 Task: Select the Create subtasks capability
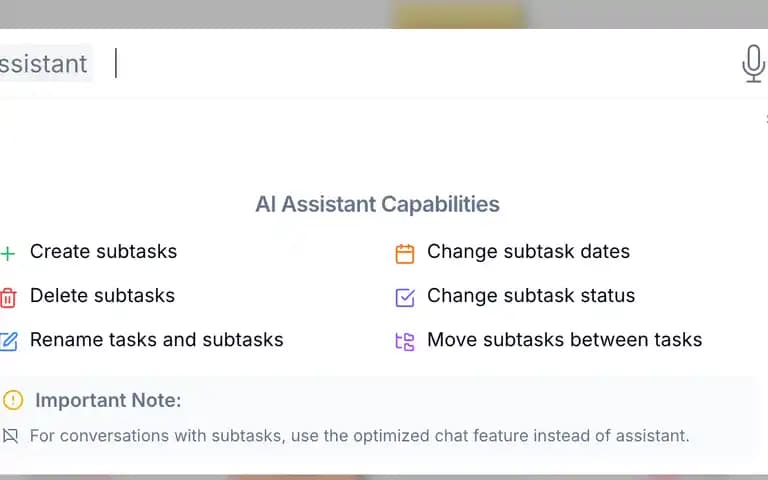point(103,251)
